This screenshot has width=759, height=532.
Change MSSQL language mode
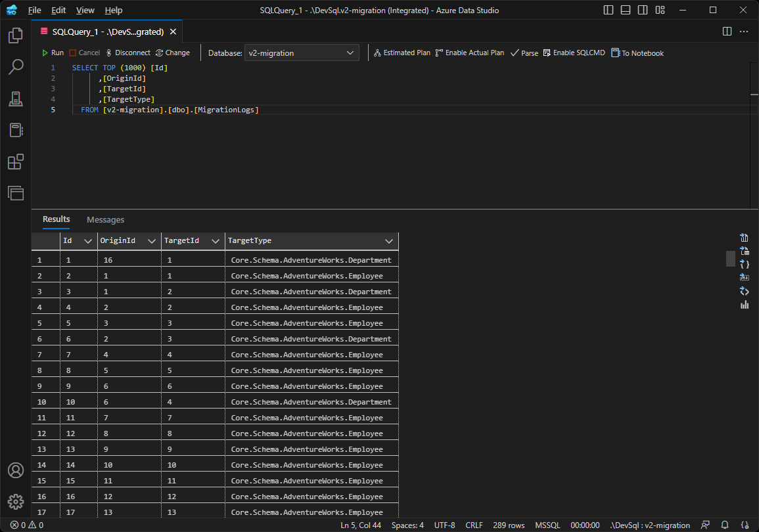coord(547,525)
